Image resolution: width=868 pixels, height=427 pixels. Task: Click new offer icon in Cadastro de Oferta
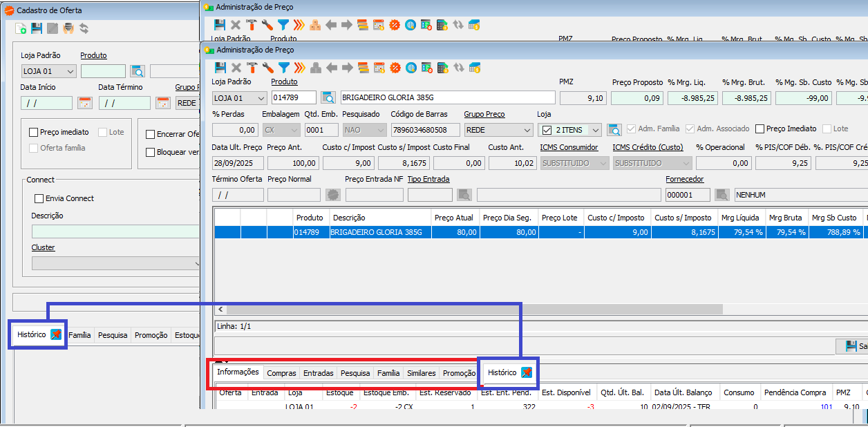(x=21, y=29)
